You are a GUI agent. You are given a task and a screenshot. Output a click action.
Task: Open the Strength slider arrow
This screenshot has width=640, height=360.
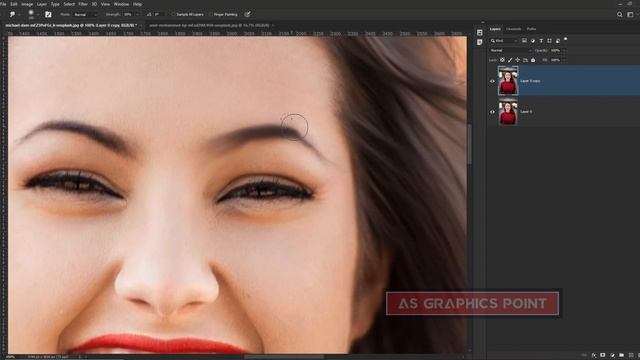pos(137,14)
